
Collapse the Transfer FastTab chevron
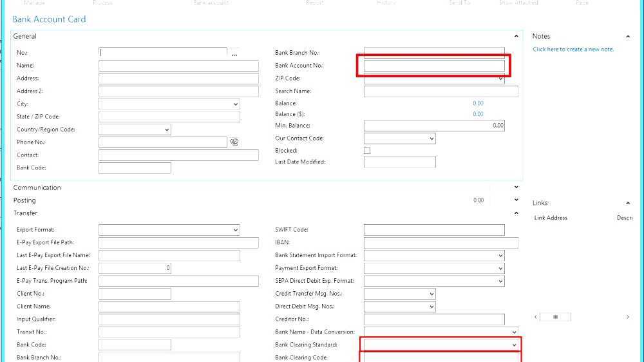pyautogui.click(x=516, y=213)
